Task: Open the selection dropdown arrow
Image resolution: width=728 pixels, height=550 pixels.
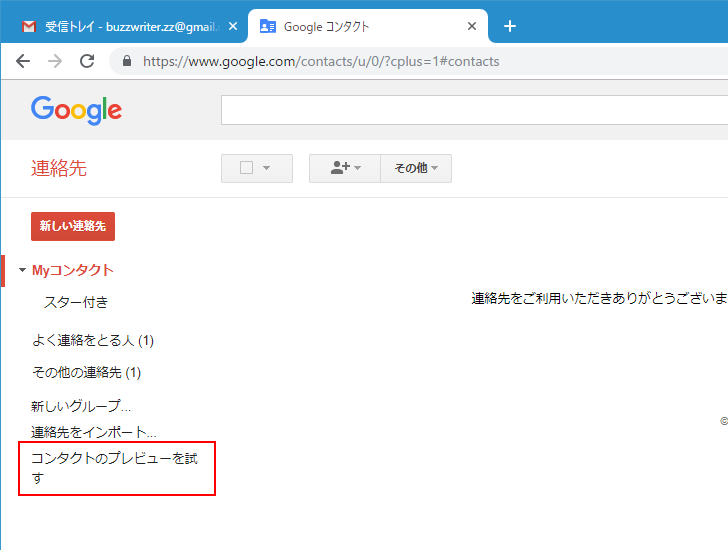Action: tap(266, 168)
